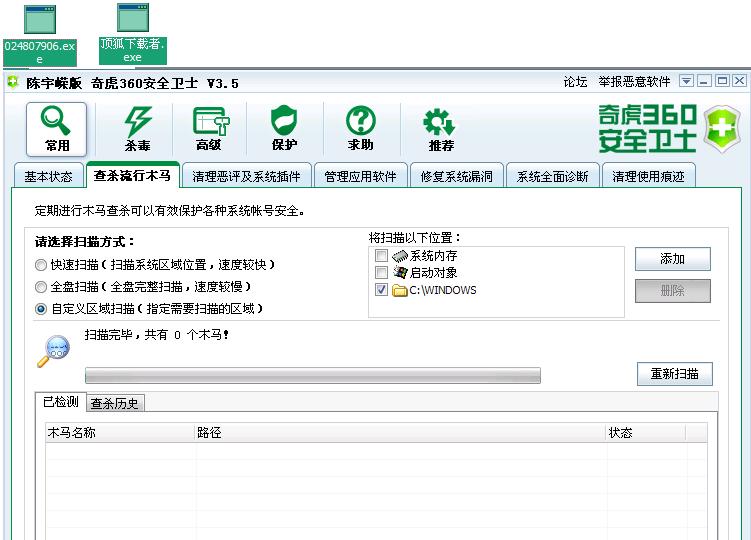Click the 系统内存 memory chip icon
Screen dimensions: 751x540
point(399,256)
